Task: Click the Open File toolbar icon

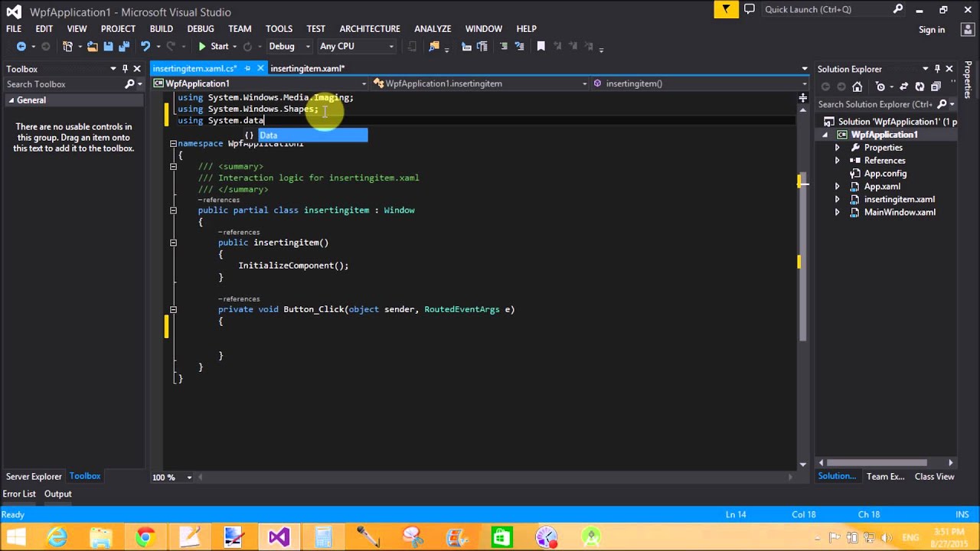Action: (92, 47)
